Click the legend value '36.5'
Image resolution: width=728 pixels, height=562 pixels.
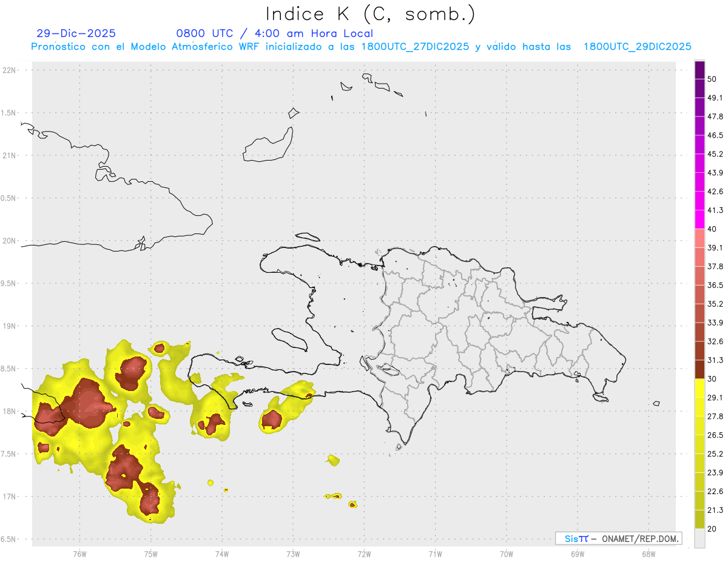(x=715, y=285)
